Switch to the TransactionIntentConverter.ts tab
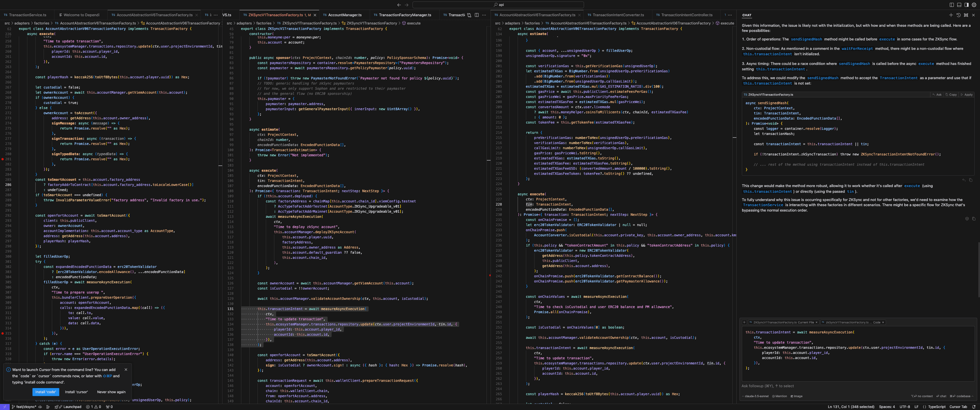This screenshot has width=980, height=410. (x=618, y=15)
